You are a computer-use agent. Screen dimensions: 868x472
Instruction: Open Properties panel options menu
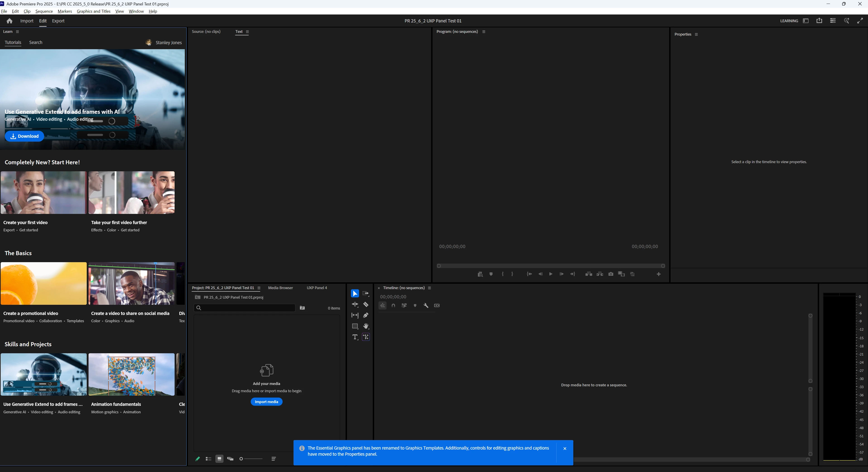pyautogui.click(x=696, y=34)
